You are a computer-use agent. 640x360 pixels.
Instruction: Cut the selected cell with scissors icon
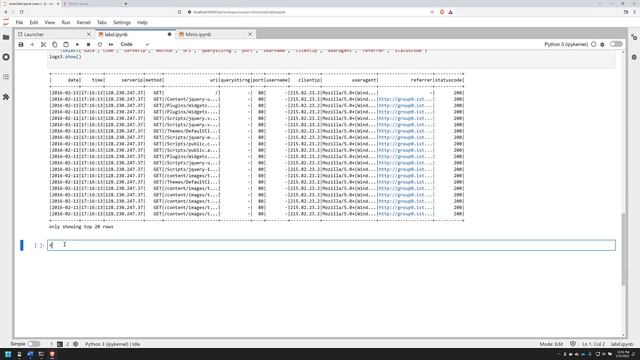(x=43, y=44)
